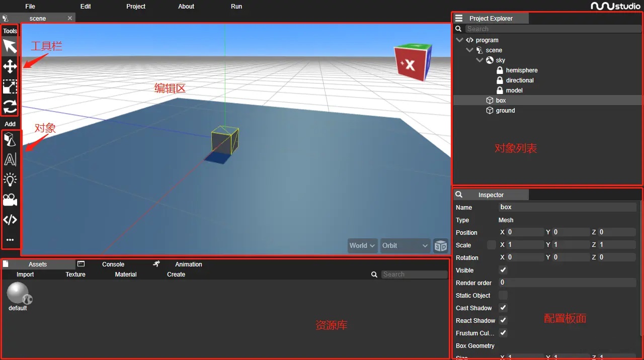Image resolution: width=644 pixels, height=360 pixels.
Task: Pick the Rotate tool
Action: pos(10,107)
